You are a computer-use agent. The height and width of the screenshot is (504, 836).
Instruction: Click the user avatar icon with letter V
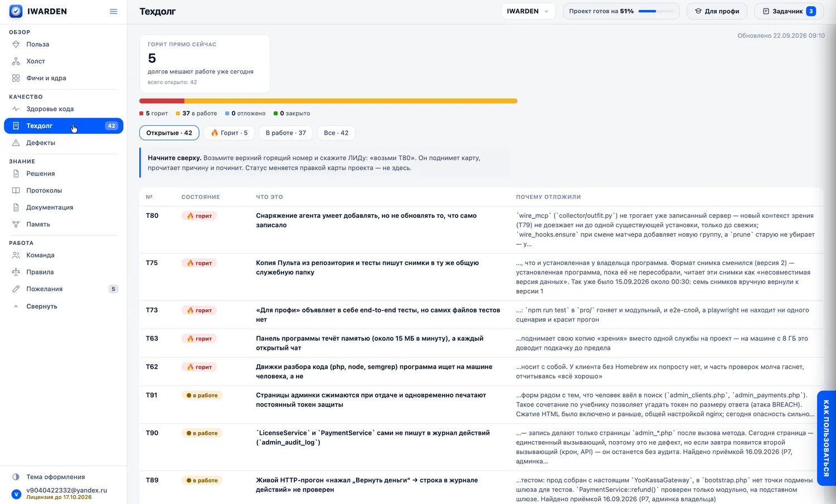pyautogui.click(x=16, y=494)
